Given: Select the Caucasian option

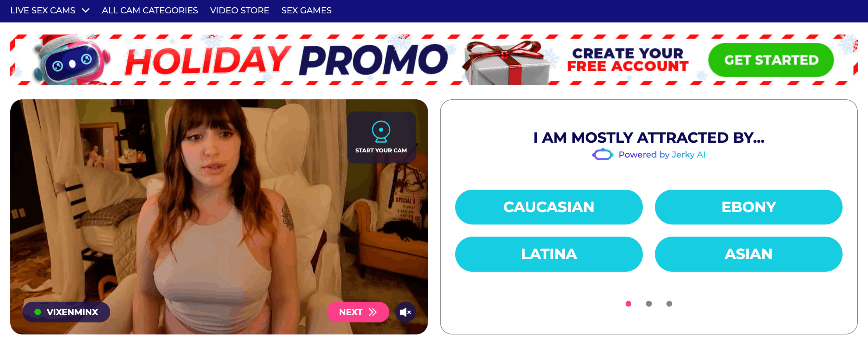Looking at the screenshot, I should pos(549,207).
